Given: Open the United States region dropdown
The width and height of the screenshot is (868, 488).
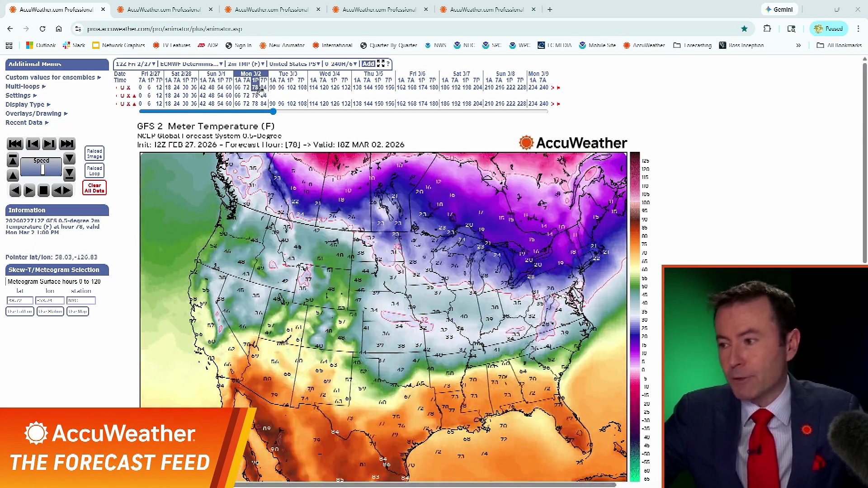Looking at the screenshot, I should tap(295, 64).
